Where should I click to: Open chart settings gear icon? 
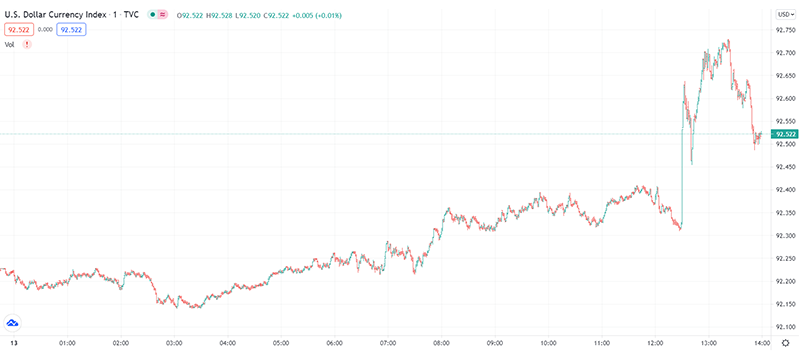click(786, 343)
